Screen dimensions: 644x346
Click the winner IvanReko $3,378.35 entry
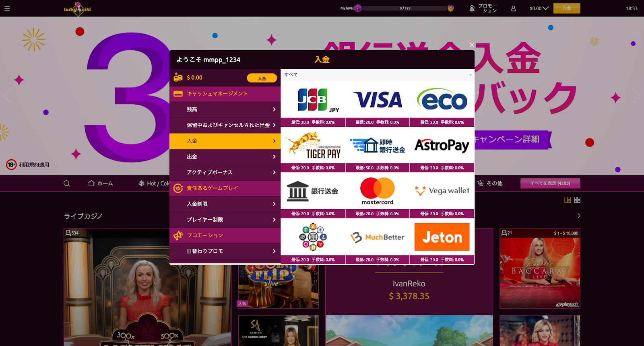[x=409, y=290]
